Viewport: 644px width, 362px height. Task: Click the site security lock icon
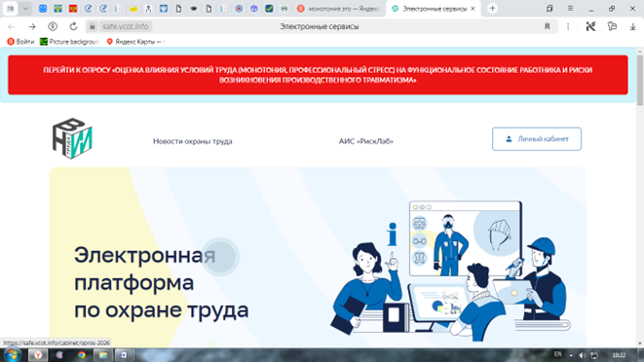[92, 26]
